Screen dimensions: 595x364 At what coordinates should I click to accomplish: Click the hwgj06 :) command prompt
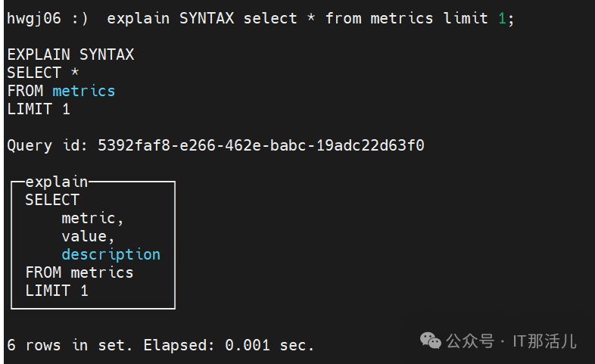(47, 18)
